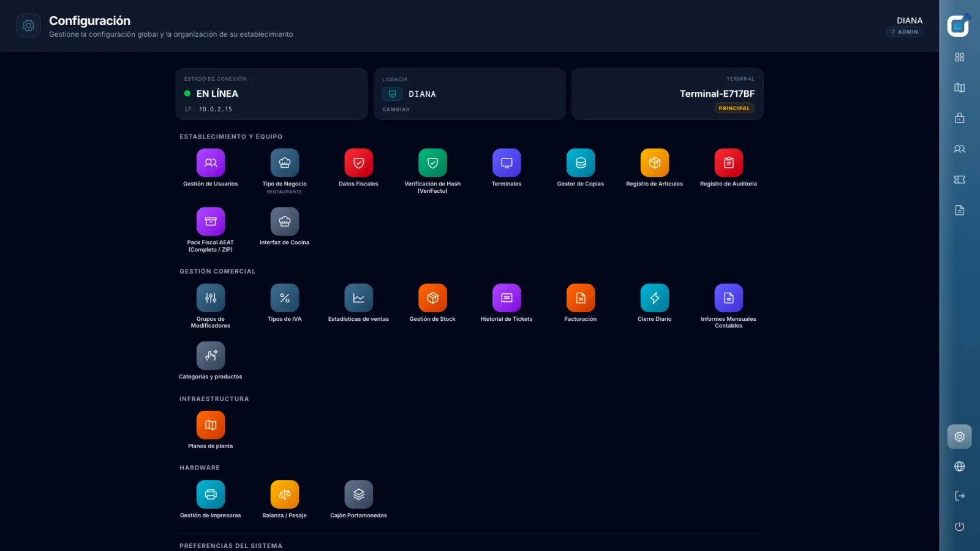Open Cajón Portamonedas settings

pos(359,495)
